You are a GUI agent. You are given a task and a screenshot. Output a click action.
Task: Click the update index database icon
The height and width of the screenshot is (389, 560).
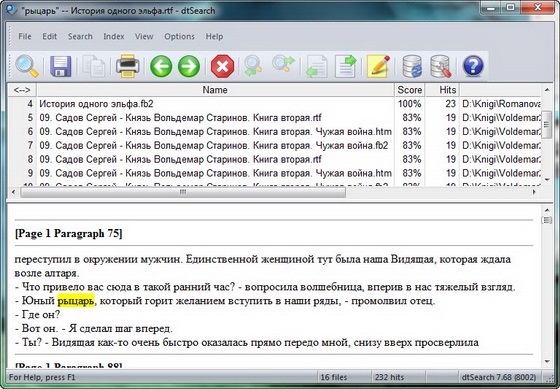coord(412,66)
